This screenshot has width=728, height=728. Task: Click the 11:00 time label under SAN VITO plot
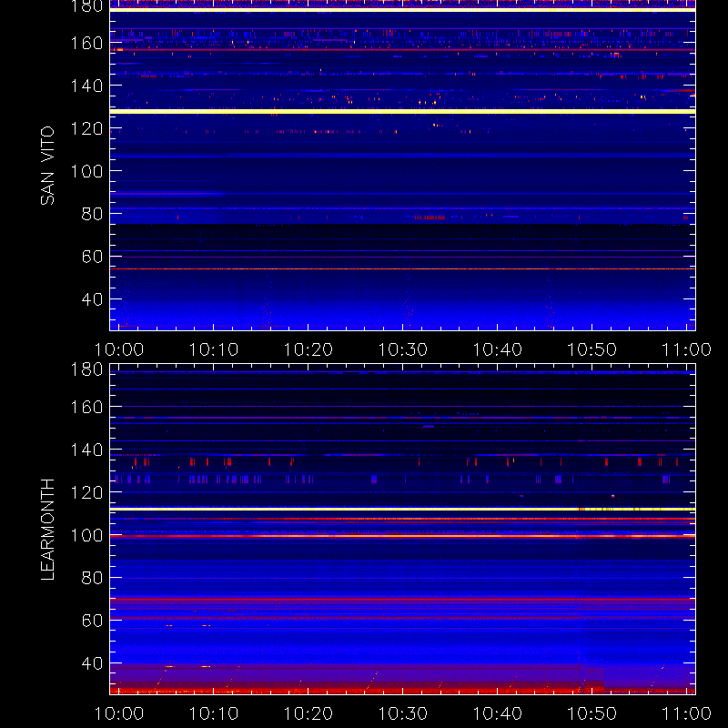coord(686,349)
